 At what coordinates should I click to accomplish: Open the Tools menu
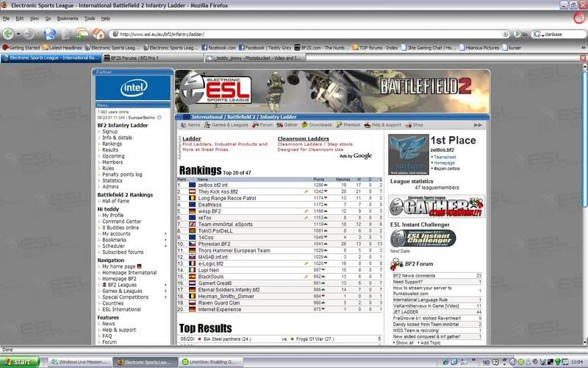pyautogui.click(x=90, y=18)
